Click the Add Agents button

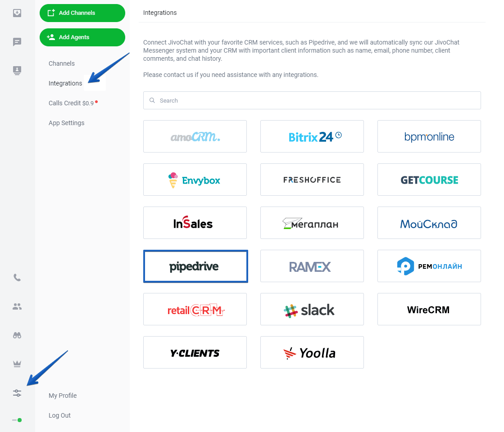tap(82, 37)
